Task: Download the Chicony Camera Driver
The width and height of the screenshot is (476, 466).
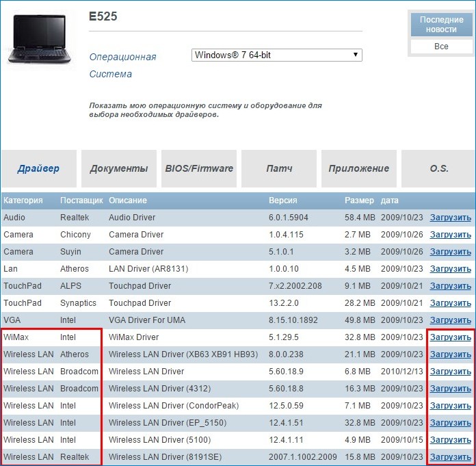Action: pyautogui.click(x=450, y=235)
